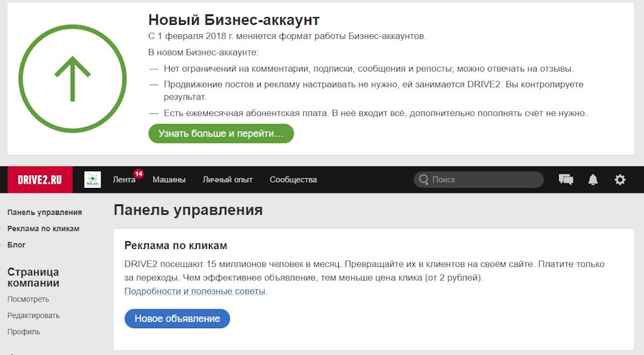Click the red 14 notification badge

[138, 173]
